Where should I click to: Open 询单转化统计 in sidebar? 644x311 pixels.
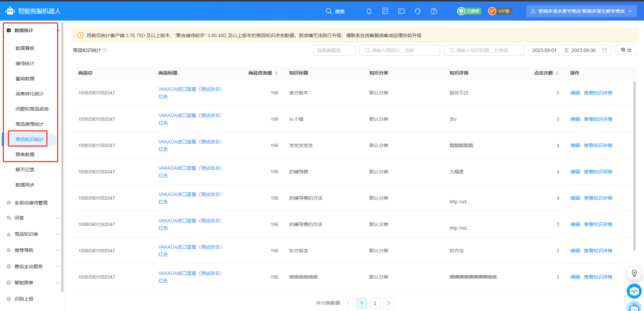tap(30, 94)
